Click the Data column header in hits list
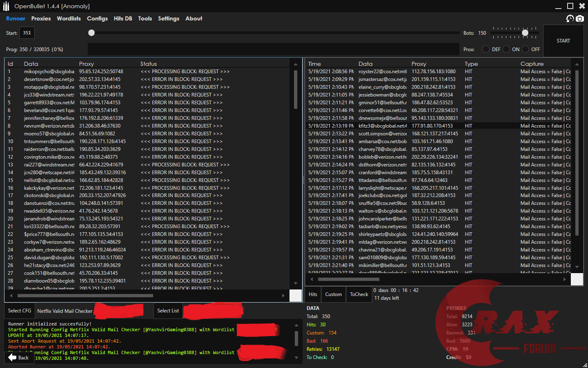Screen dimensions: 588x368 [x=365, y=64]
